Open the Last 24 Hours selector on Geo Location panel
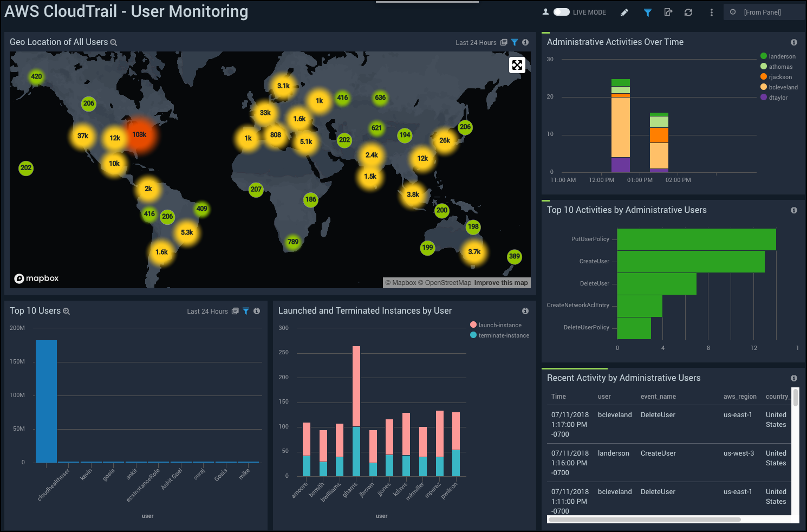Viewport: 807px width, 532px height. (476, 42)
